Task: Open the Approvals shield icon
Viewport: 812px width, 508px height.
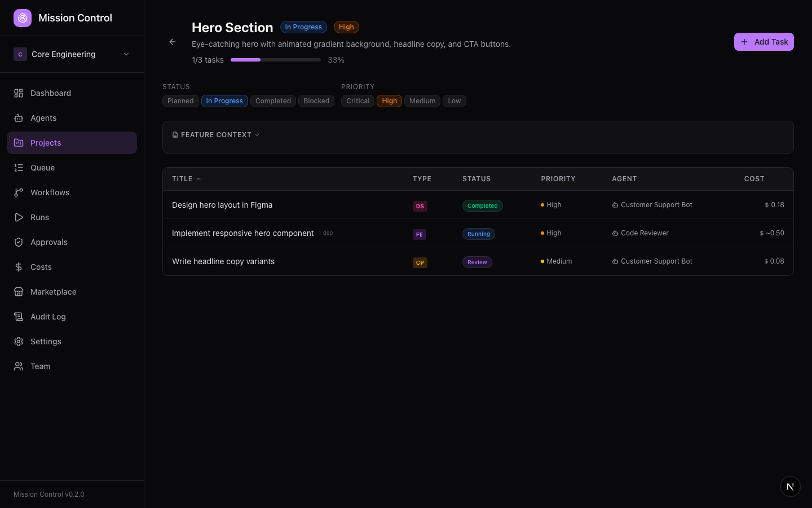Action: tap(19, 242)
